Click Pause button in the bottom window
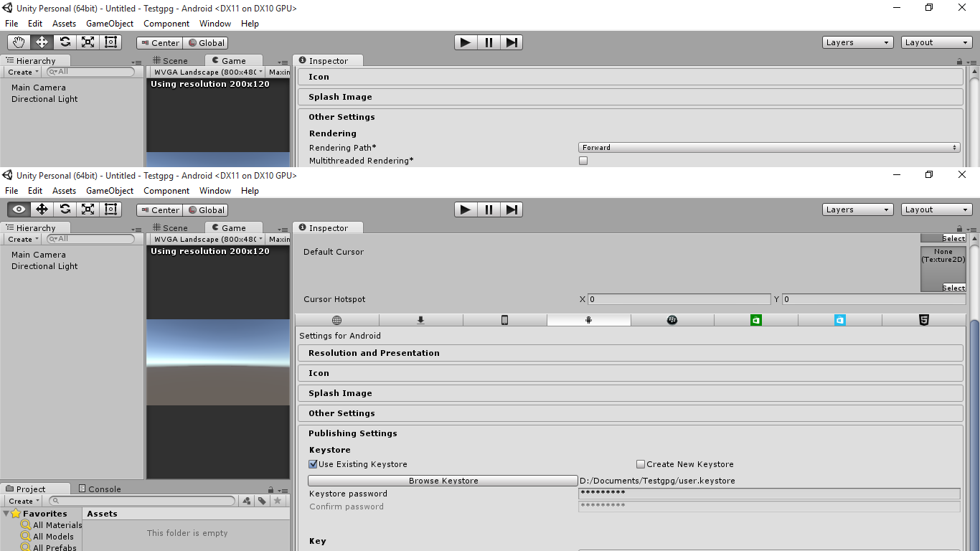The height and width of the screenshot is (551, 980). 489,209
